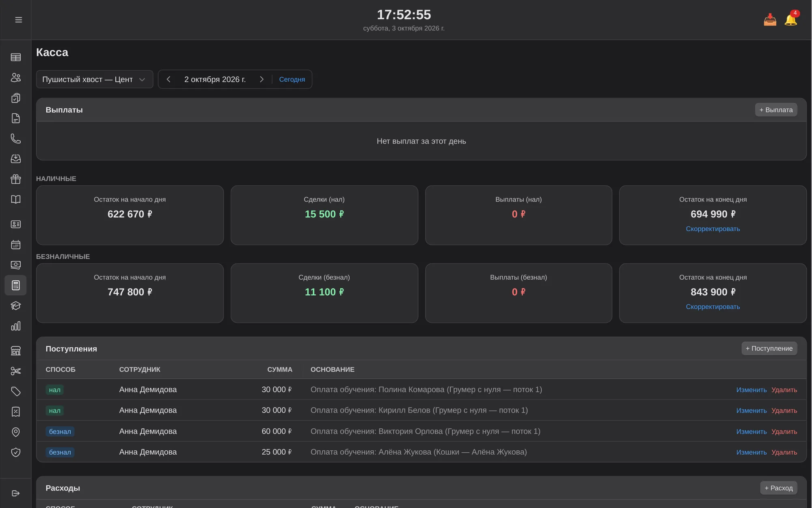Go to previous day with left chevron

pos(168,79)
